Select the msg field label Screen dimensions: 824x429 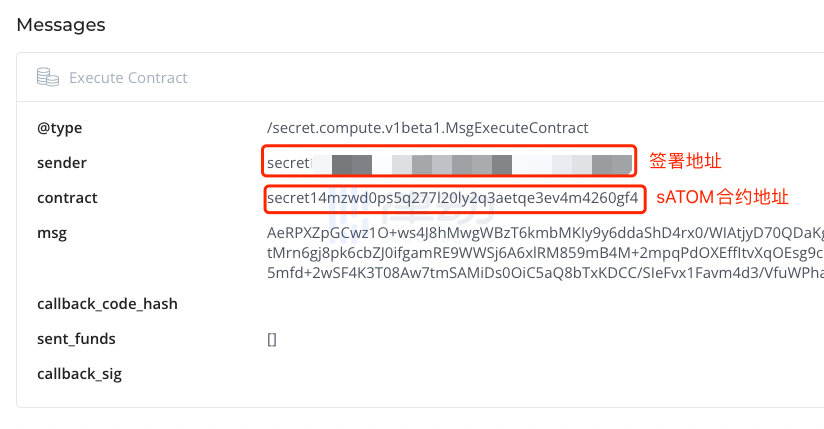pyautogui.click(x=51, y=233)
